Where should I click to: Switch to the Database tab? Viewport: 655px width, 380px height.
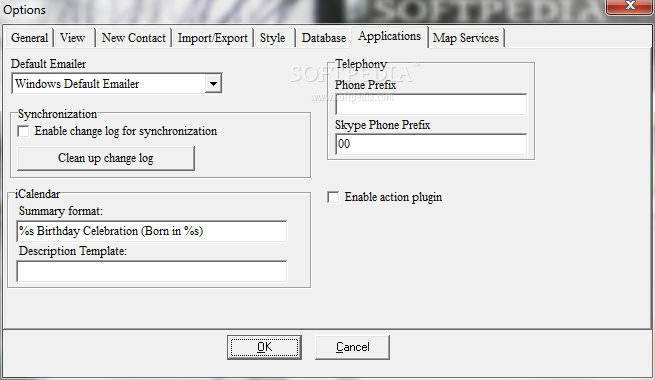(324, 38)
